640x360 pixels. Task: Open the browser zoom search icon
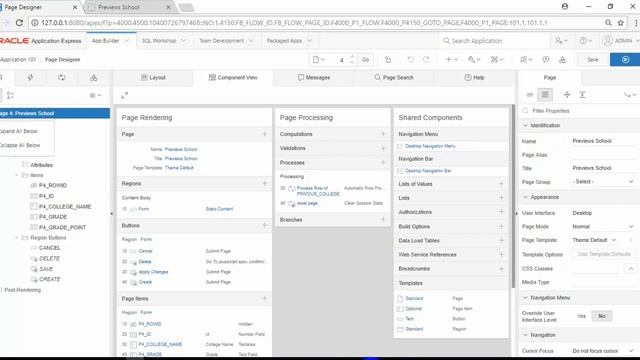[x=608, y=23]
